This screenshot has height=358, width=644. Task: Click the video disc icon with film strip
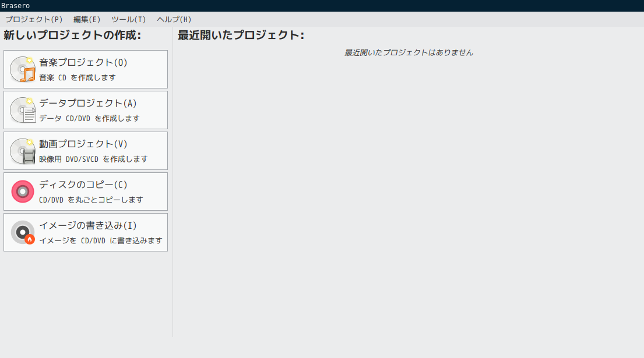[23, 151]
